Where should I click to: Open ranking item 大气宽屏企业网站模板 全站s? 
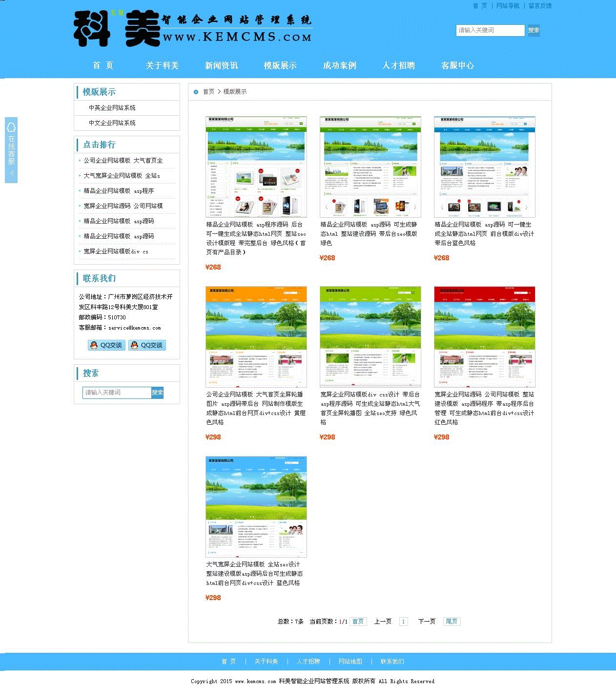click(122, 176)
